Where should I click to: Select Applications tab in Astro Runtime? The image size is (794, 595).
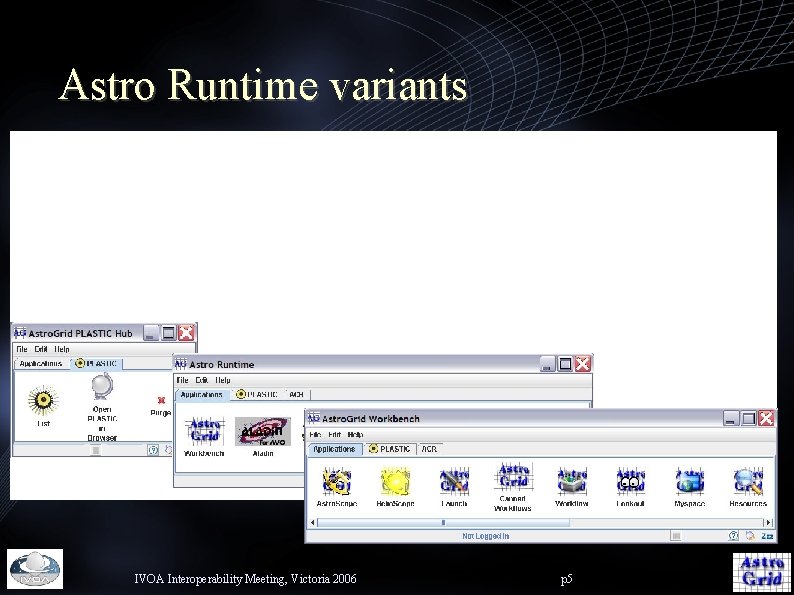(202, 394)
